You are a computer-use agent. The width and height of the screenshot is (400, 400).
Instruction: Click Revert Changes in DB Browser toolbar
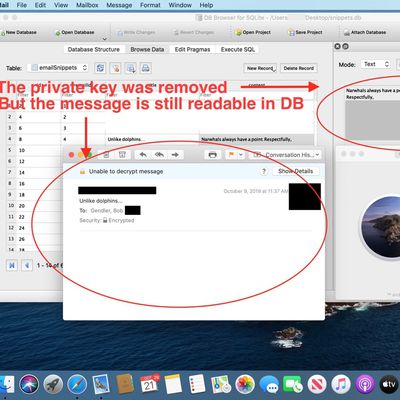pyautogui.click(x=194, y=32)
